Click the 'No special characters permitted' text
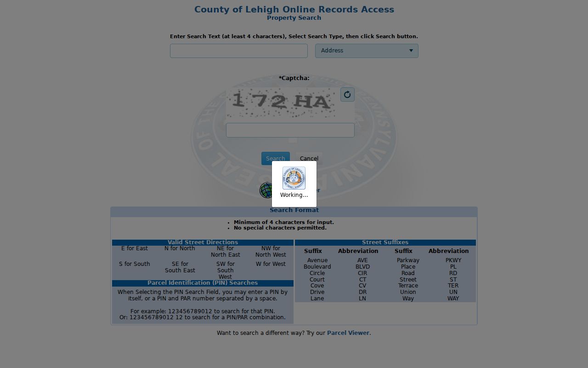The image size is (588, 368). coord(280,228)
